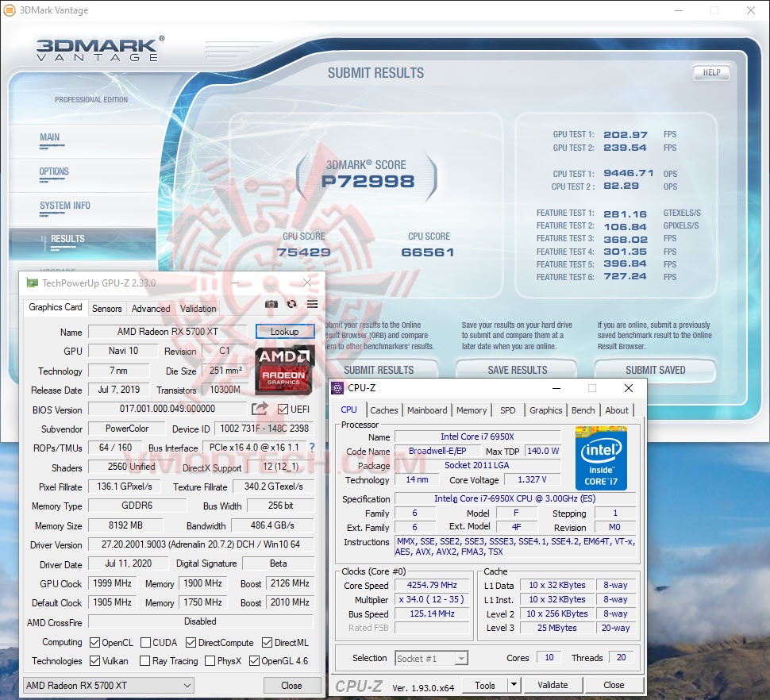Click the Close button in GPU-Z
The height and width of the screenshot is (700, 770).
[291, 685]
